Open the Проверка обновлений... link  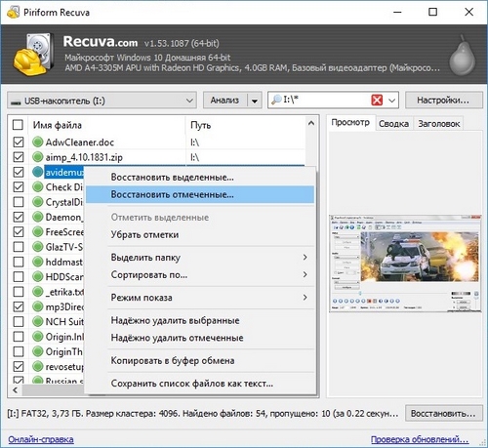pos(420,439)
